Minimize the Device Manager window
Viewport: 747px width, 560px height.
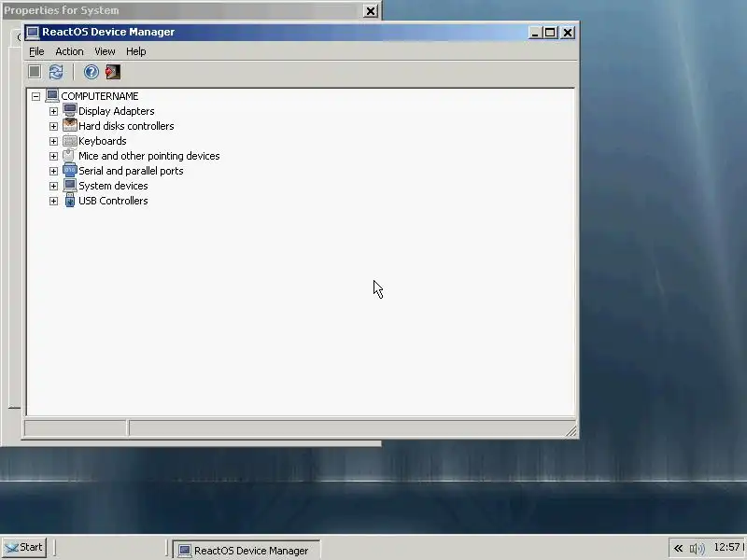point(534,33)
